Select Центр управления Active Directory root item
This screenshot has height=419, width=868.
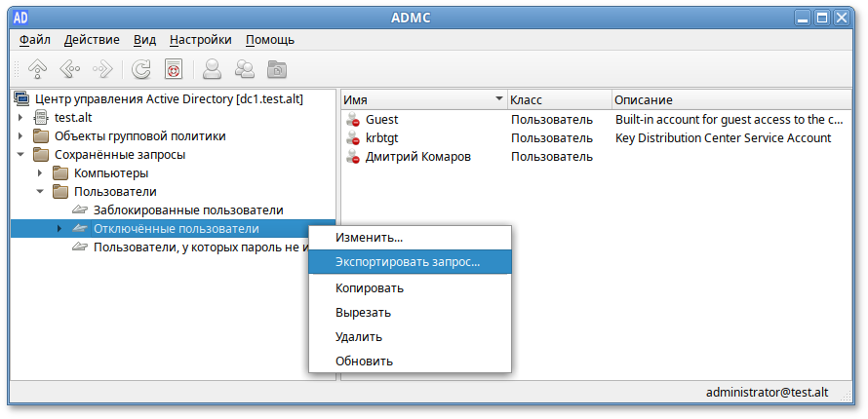(x=169, y=99)
